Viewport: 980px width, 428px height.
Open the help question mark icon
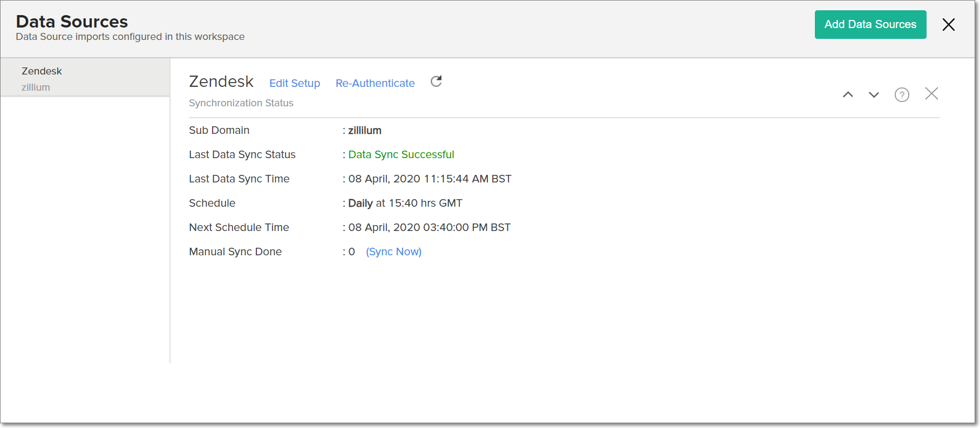click(x=902, y=94)
